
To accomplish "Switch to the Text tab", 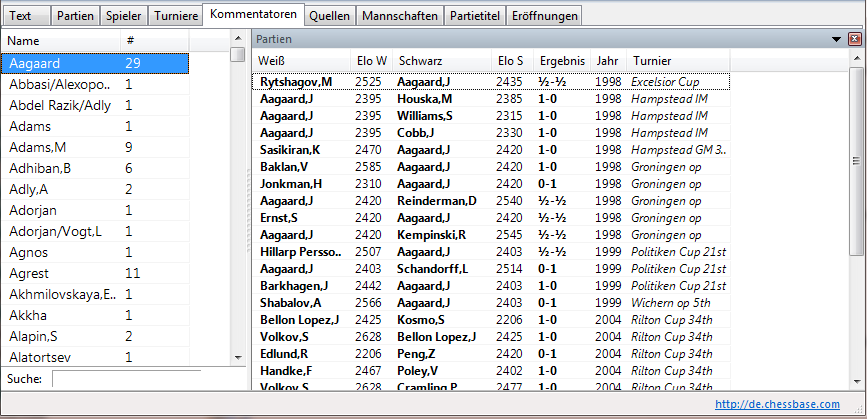I will click(27, 16).
